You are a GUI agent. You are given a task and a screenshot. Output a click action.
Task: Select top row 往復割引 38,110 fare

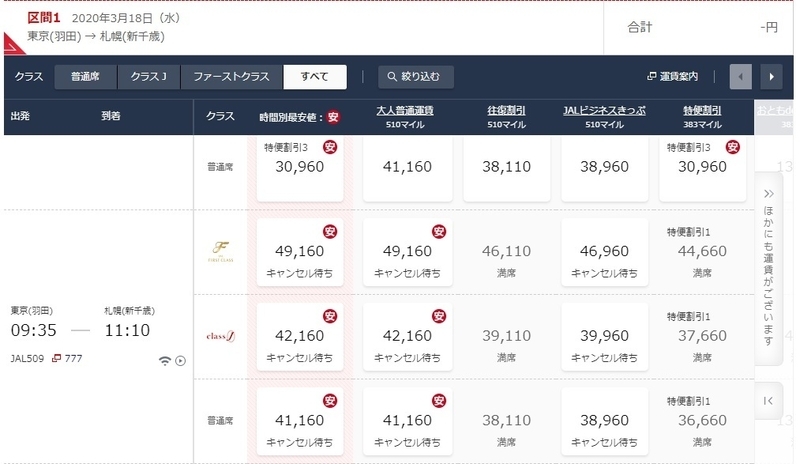click(507, 169)
